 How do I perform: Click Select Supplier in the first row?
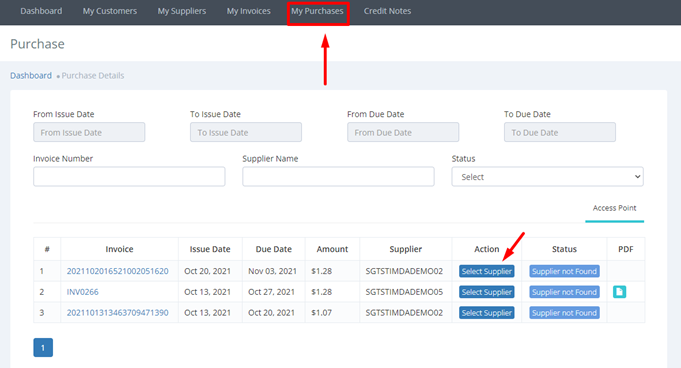tap(486, 271)
